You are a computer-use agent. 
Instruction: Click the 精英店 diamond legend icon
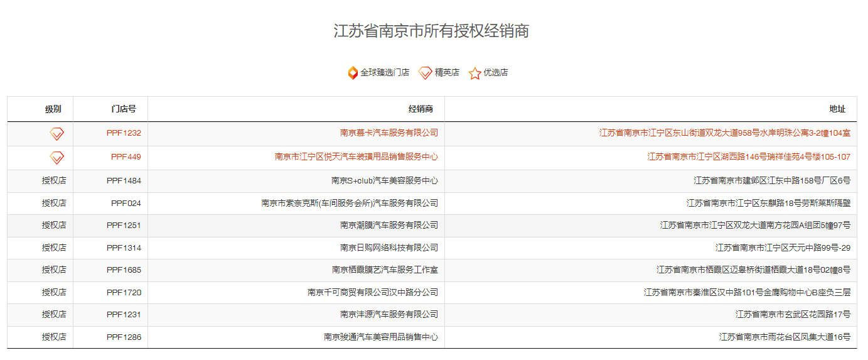click(426, 73)
